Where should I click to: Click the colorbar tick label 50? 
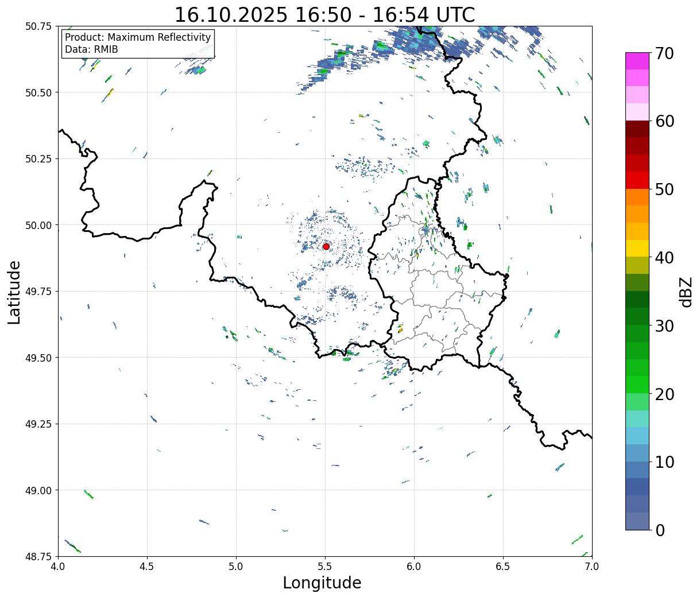click(664, 189)
